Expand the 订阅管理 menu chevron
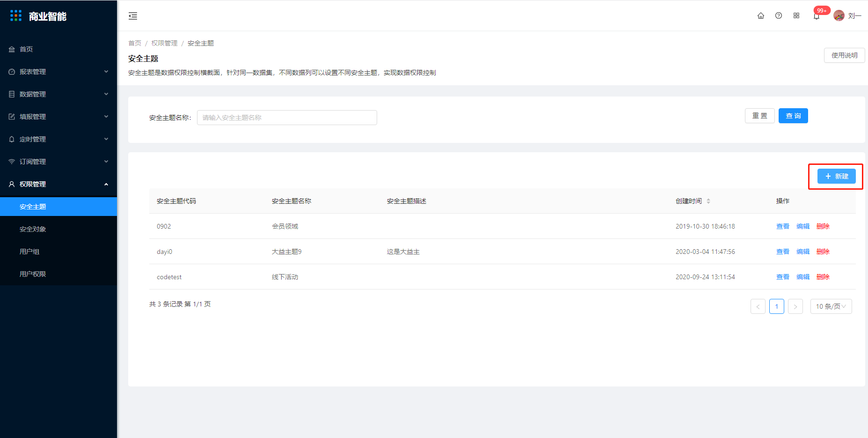Image resolution: width=868 pixels, height=438 pixels. pos(106,162)
